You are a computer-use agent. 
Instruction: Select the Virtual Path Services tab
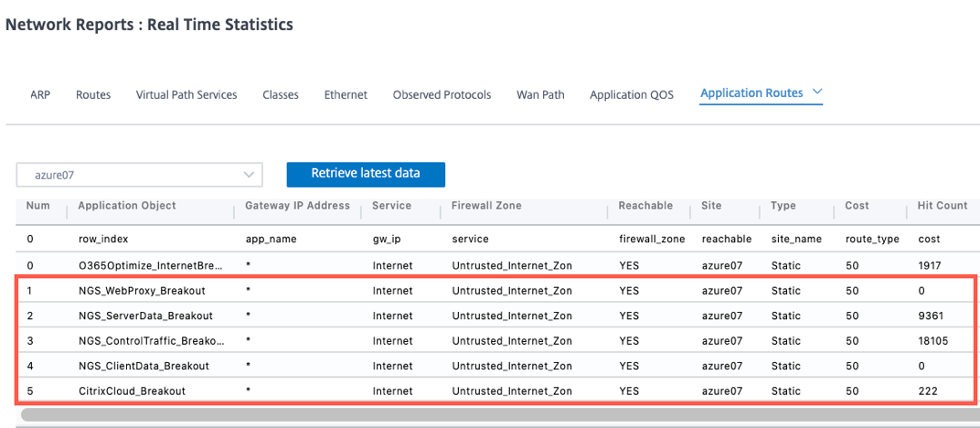[186, 95]
